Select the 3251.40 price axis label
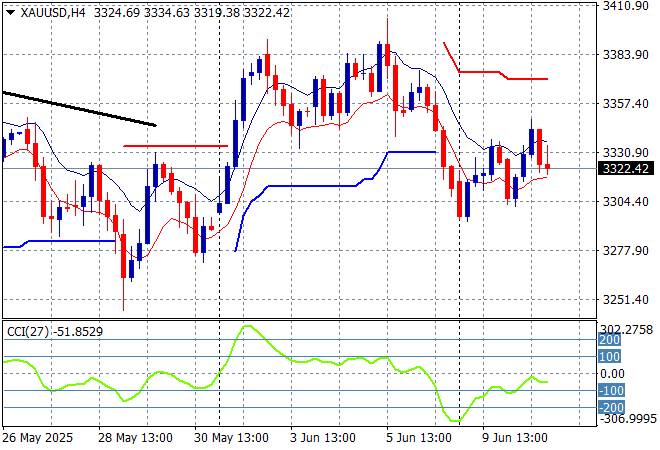Viewport: 660px width, 450px height. coord(625,300)
